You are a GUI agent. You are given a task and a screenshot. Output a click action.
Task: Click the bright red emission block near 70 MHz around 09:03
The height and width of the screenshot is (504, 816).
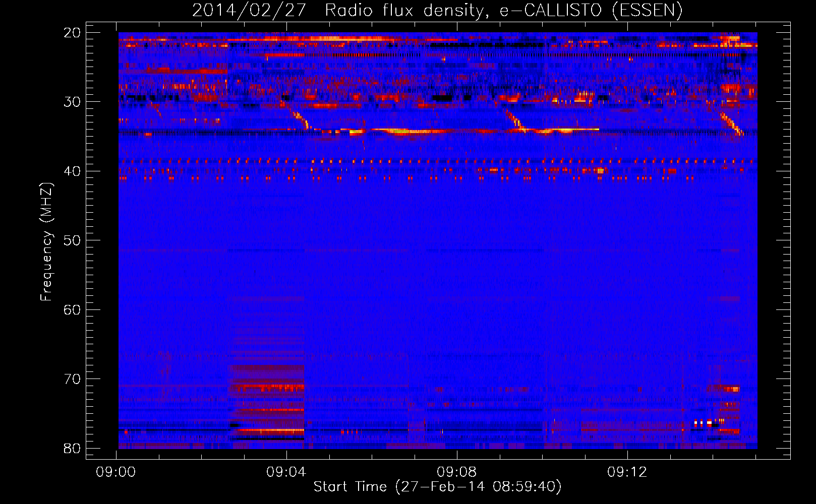click(x=267, y=388)
